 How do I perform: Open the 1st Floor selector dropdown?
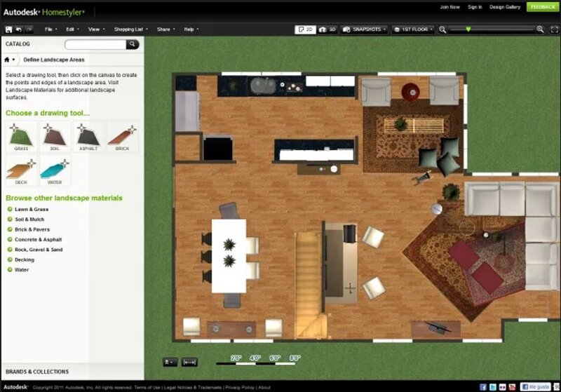pyautogui.click(x=414, y=29)
